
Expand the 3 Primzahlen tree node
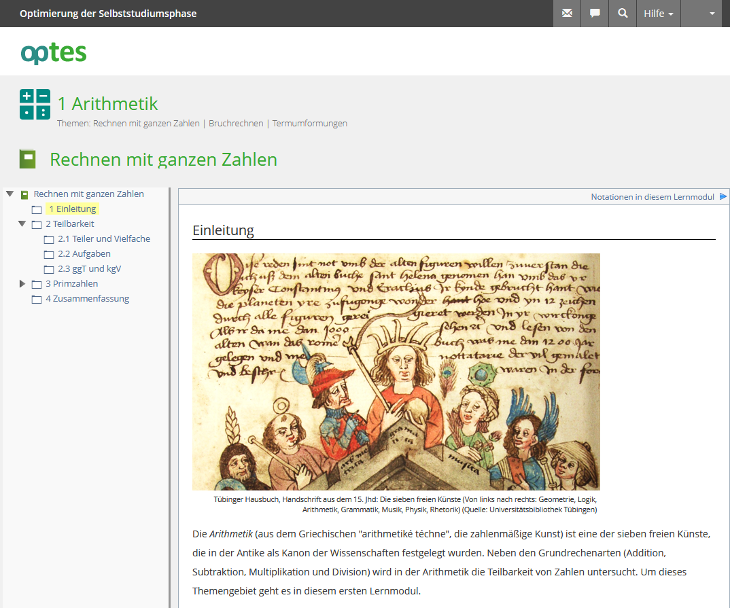click(x=23, y=284)
